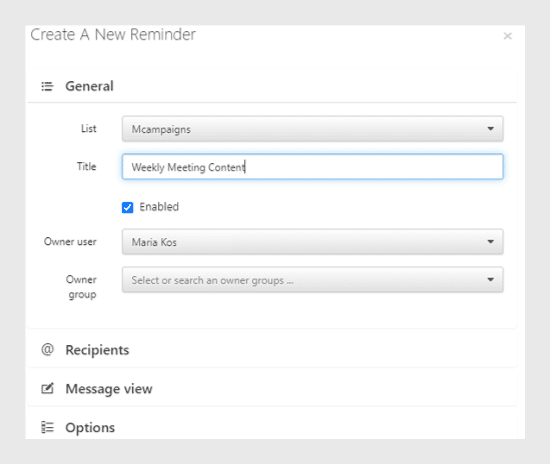
Task: Click the Options checklist icon
Action: point(48,427)
